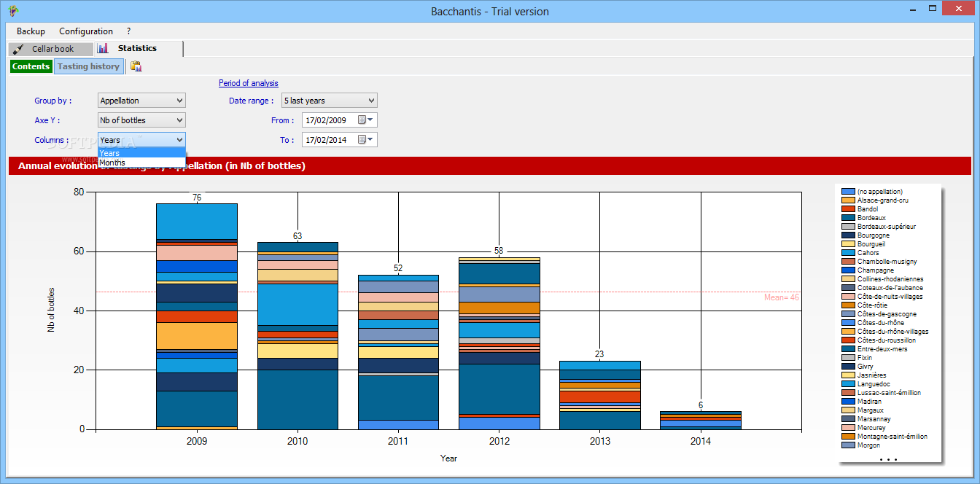Screen dimensions: 980x484
Task: Click the (no appellation) legend swatch
Action: click(x=847, y=192)
